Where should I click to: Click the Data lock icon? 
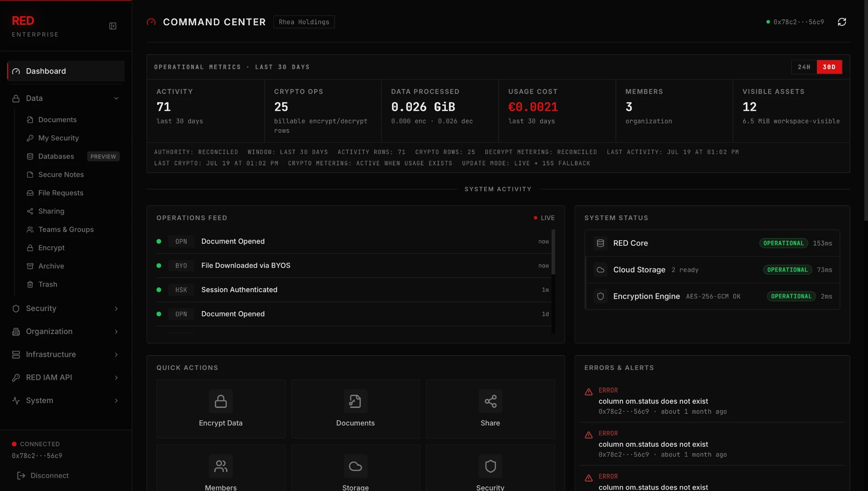pyautogui.click(x=16, y=98)
